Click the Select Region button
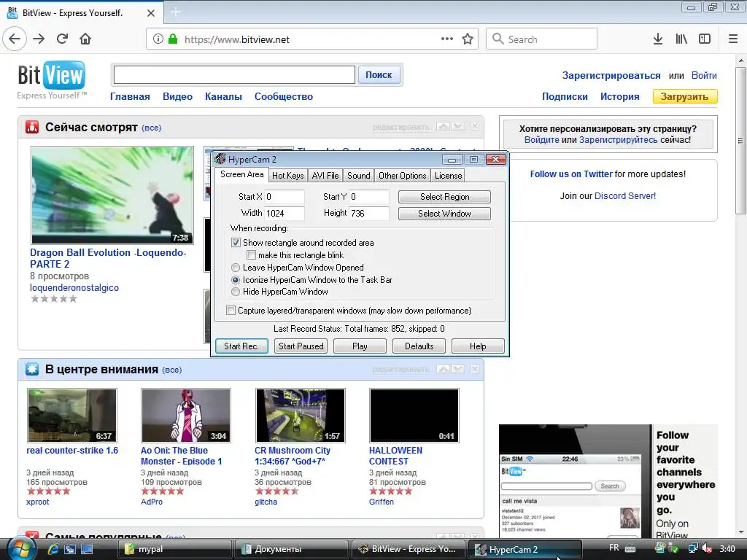The image size is (747, 560). pos(444,197)
